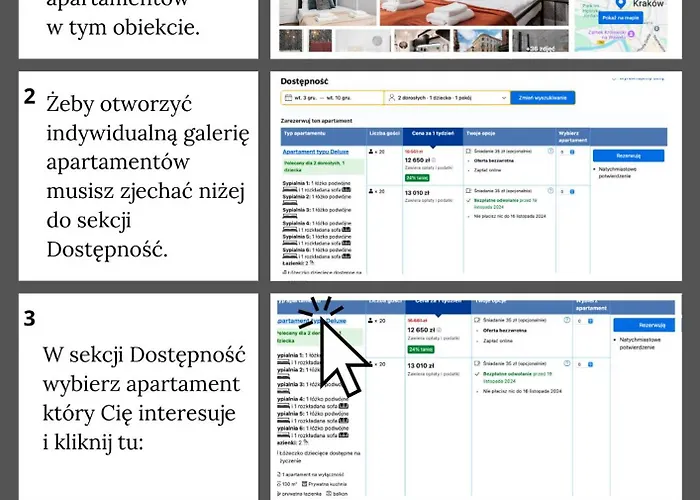Click '1 apartament na wyłączność' text in step 3
Image resolution: width=700 pixels, height=500 pixels.
pyautogui.click(x=312, y=475)
